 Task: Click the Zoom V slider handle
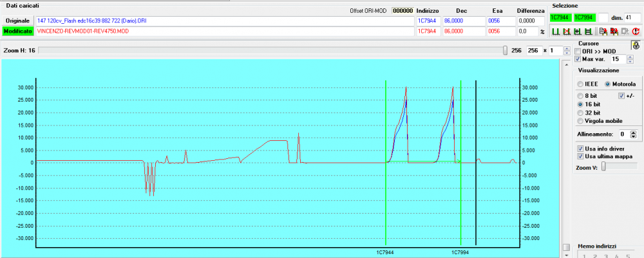coord(603,167)
